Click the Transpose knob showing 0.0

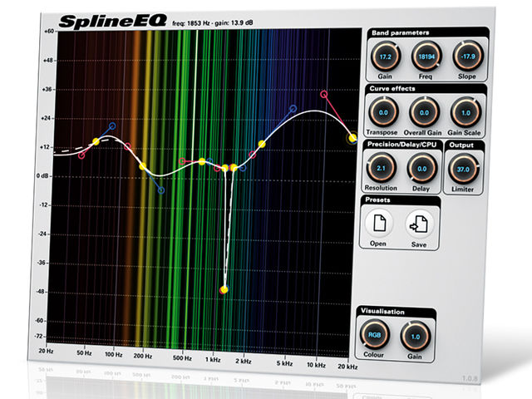click(x=383, y=113)
